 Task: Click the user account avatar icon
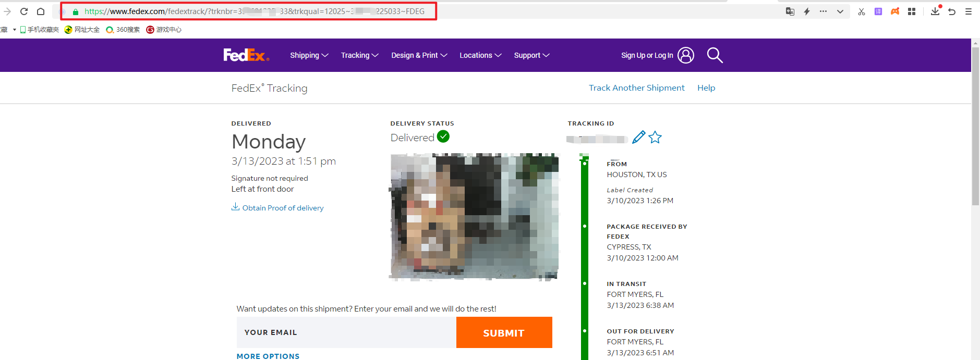[686, 55]
